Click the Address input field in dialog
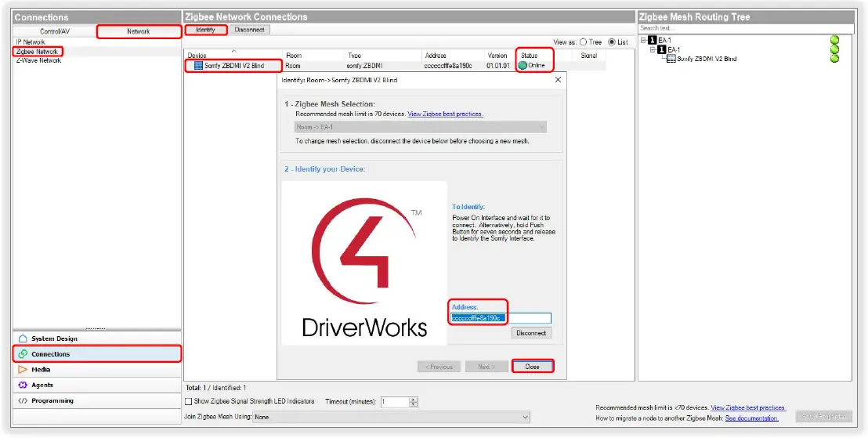Screen dimensions: 868x438 pyautogui.click(x=501, y=318)
